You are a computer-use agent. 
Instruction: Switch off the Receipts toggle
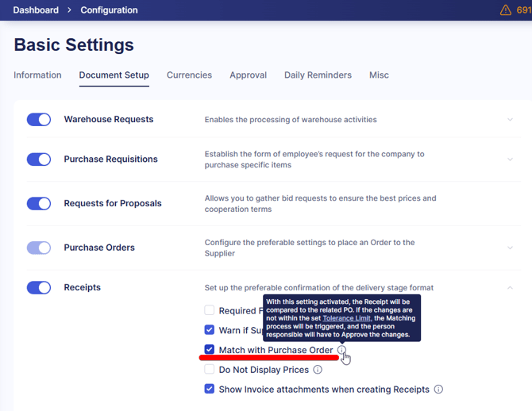pyautogui.click(x=39, y=287)
